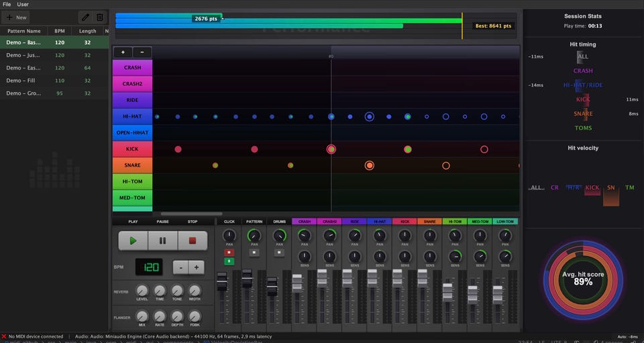Click the Reverb LEVEL knob

[142, 290]
